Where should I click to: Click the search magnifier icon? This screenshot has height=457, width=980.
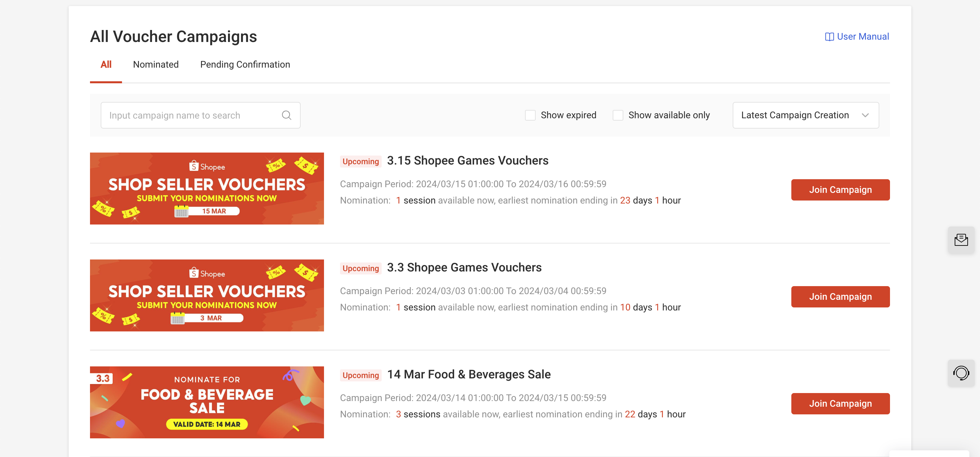click(x=286, y=115)
